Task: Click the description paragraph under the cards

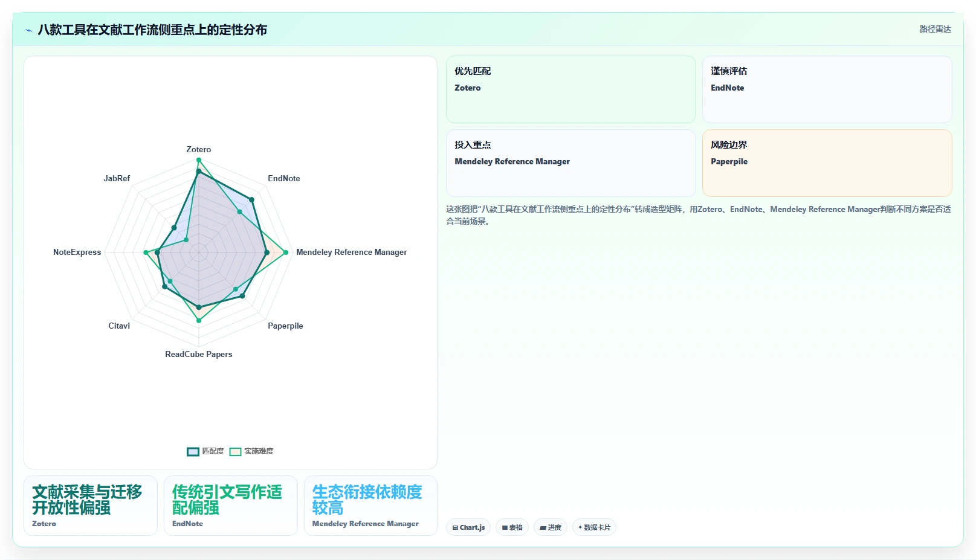Action: 699,215
